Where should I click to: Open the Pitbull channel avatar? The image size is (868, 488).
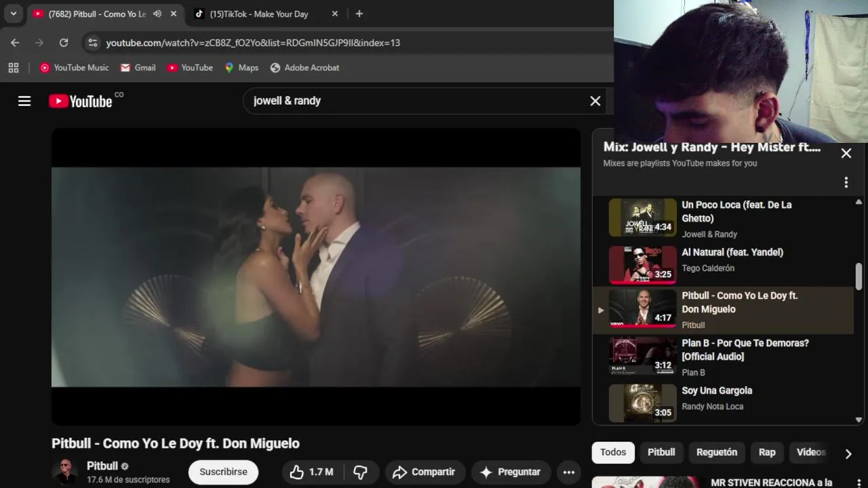(x=65, y=472)
